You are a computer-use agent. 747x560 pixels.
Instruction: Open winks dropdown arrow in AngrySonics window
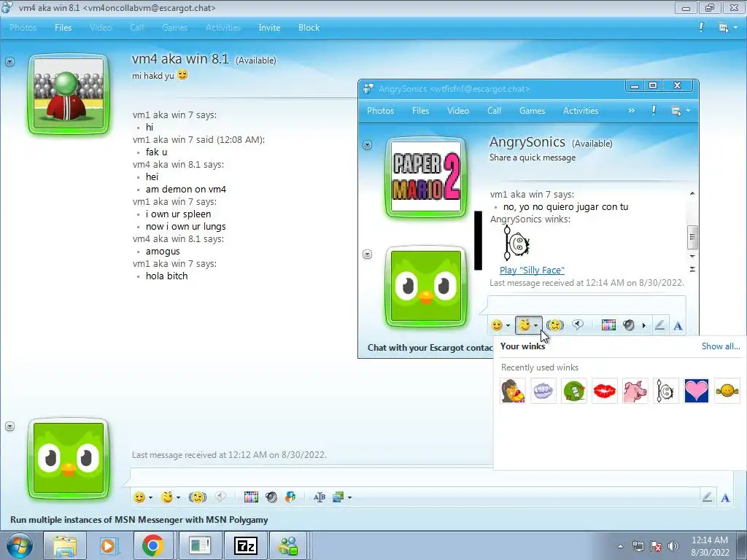click(x=536, y=326)
